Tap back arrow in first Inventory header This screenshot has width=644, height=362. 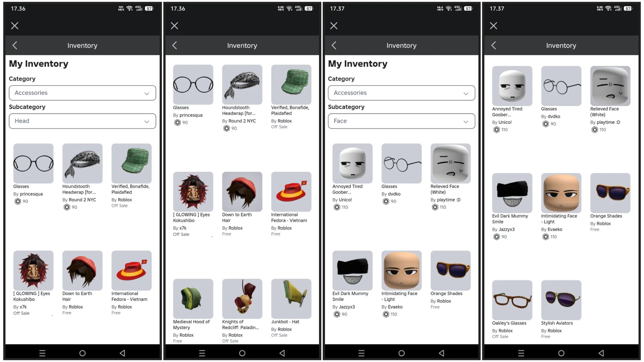click(15, 45)
